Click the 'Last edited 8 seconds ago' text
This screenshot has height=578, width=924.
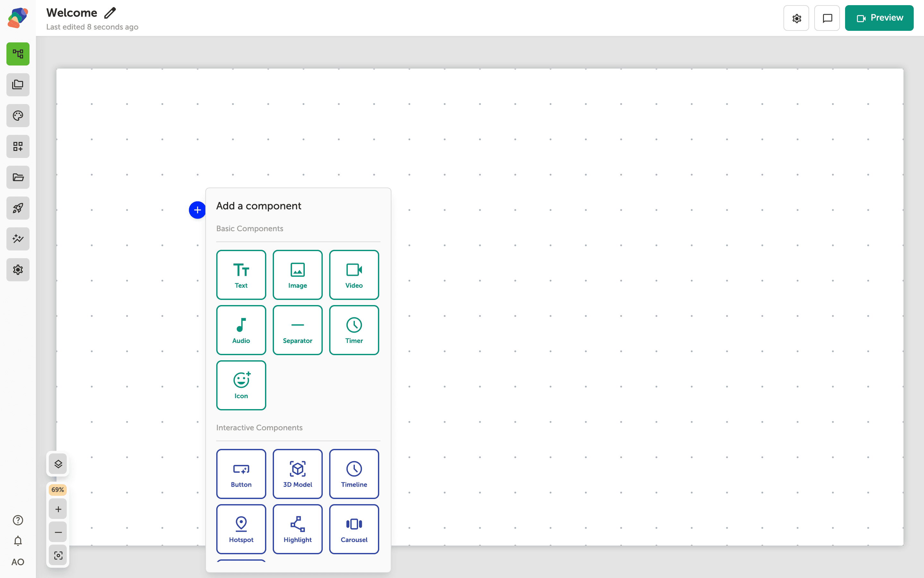[x=92, y=27]
